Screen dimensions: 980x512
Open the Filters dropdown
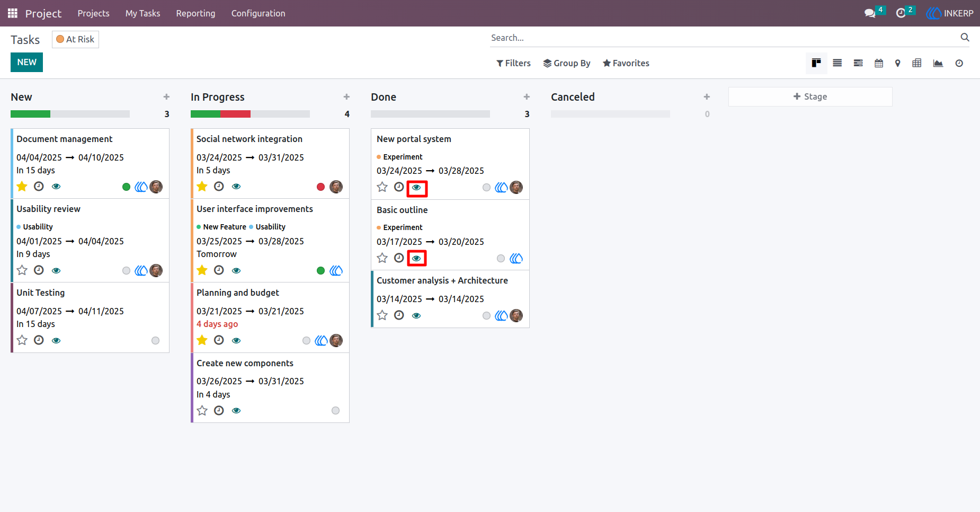[513, 63]
